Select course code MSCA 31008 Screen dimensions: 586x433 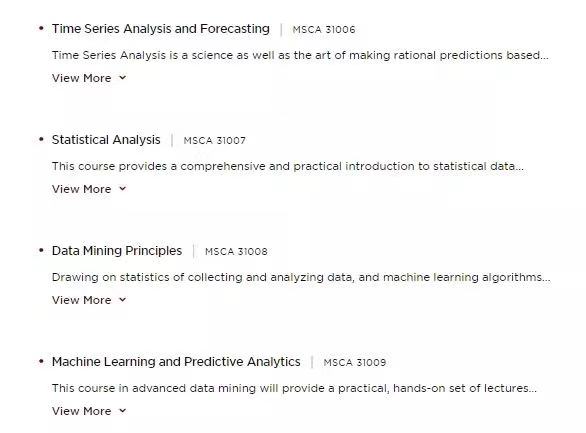coord(236,251)
